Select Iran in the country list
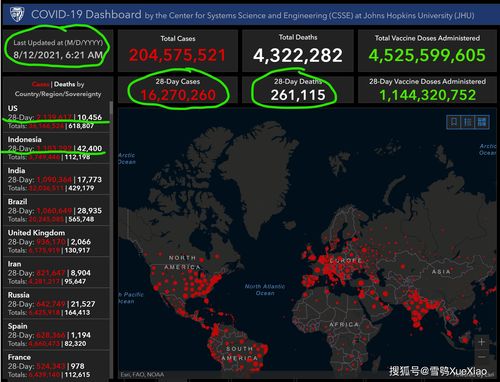 [x=56, y=272]
